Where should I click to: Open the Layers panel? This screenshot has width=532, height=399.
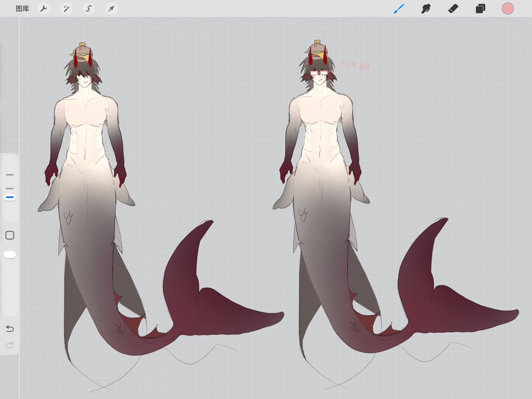pyautogui.click(x=480, y=8)
